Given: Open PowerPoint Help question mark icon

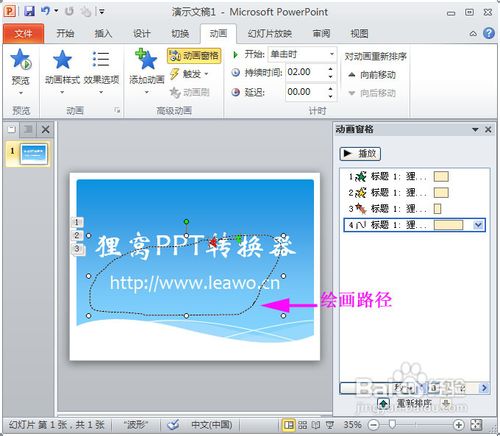Looking at the screenshot, I should [x=489, y=33].
